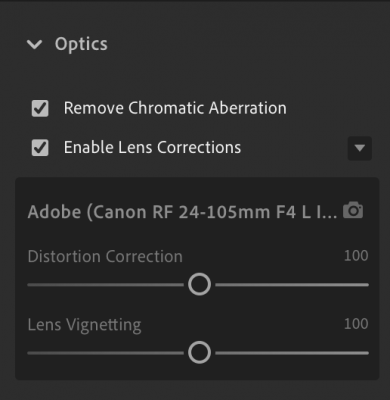
Task: Click the Optics panel heading
Action: (81, 44)
